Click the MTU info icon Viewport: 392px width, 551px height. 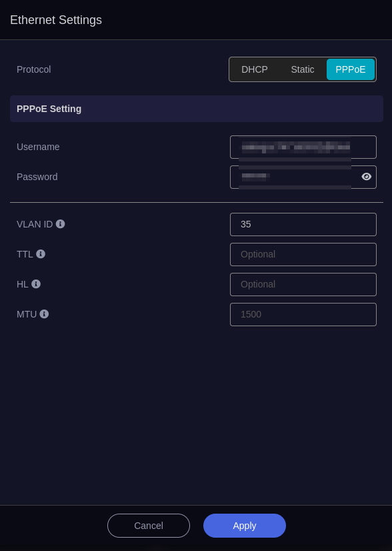(44, 314)
